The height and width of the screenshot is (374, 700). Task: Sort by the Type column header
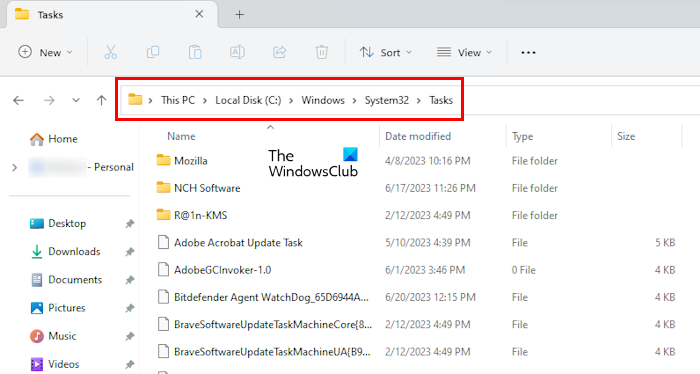(x=522, y=136)
